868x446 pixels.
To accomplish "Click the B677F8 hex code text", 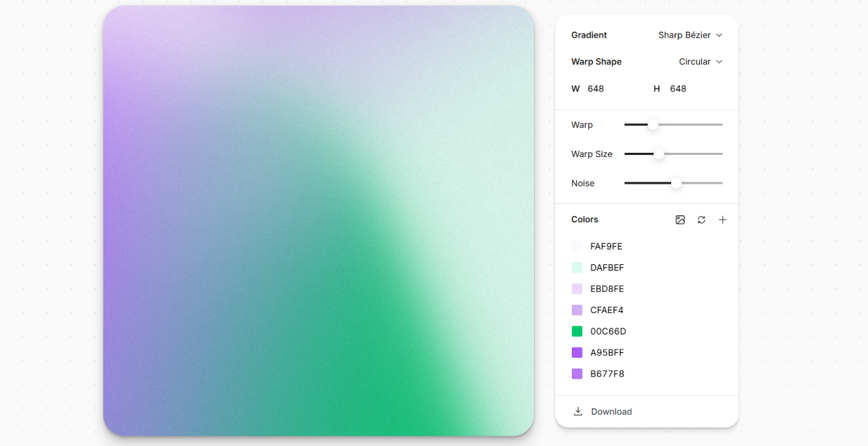I will (607, 374).
